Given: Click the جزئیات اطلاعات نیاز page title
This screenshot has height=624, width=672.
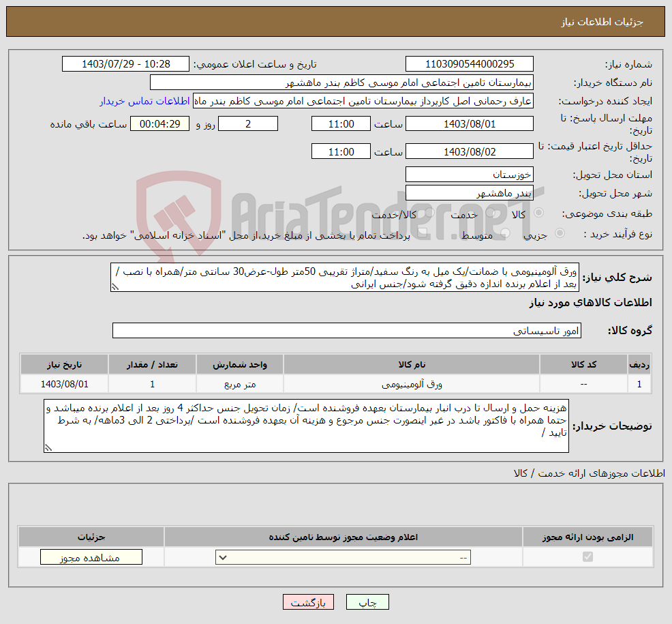Looking at the screenshot, I should click(602, 22).
